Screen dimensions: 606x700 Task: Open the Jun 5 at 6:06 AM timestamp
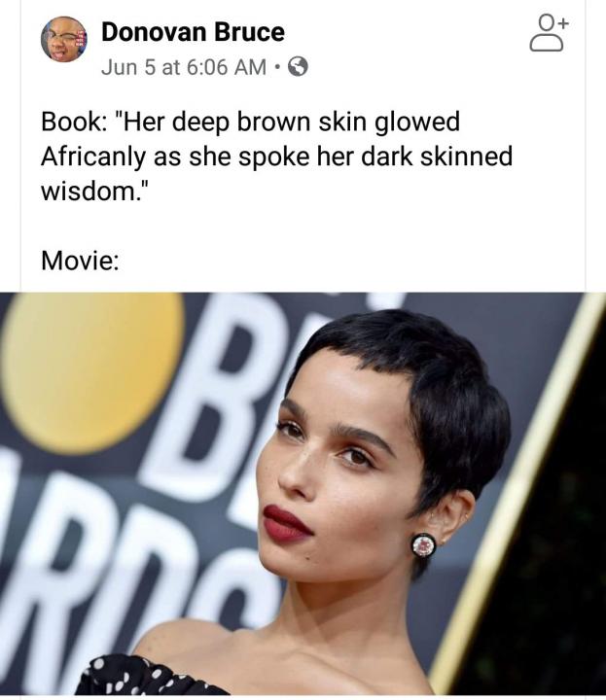184,67
